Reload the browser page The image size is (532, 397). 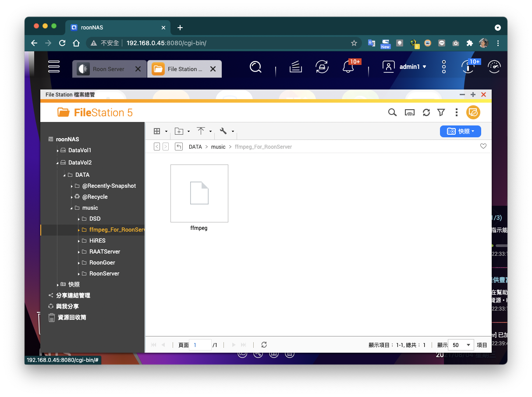coord(62,43)
